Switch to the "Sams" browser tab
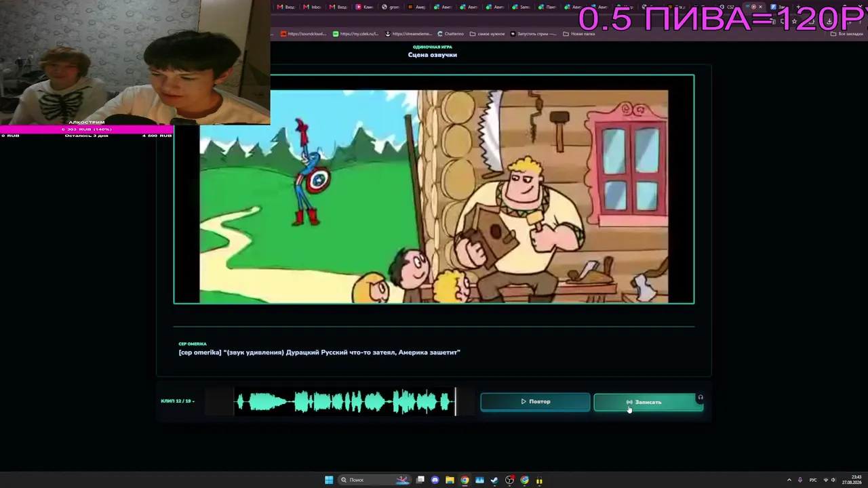Viewport: 868px width, 488px height. [520, 7]
